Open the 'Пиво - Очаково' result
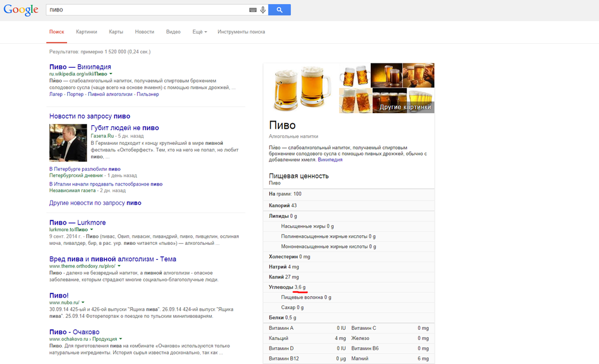This screenshot has width=599, height=364. pyautogui.click(x=74, y=332)
